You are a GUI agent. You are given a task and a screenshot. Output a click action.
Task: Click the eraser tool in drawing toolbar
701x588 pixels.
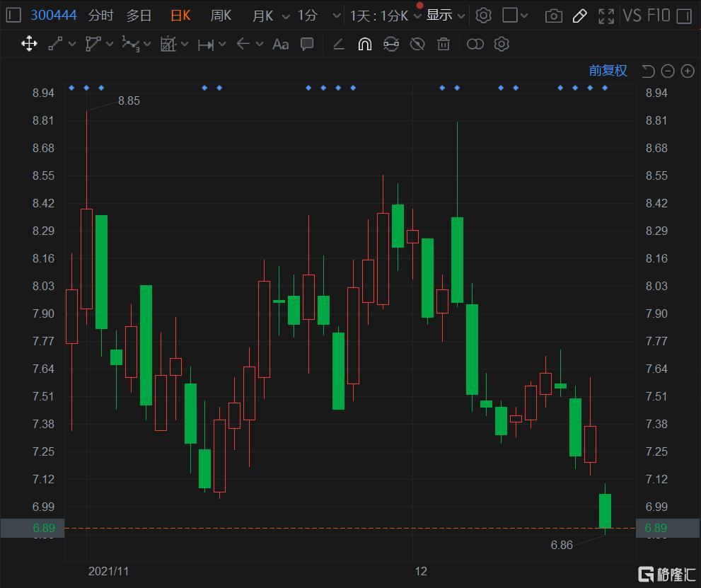tap(338, 44)
